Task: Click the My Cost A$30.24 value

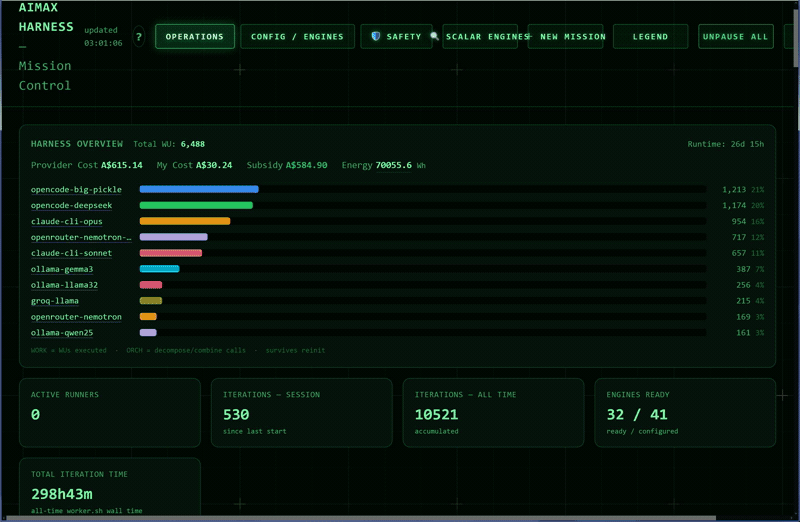Action: [x=214, y=165]
